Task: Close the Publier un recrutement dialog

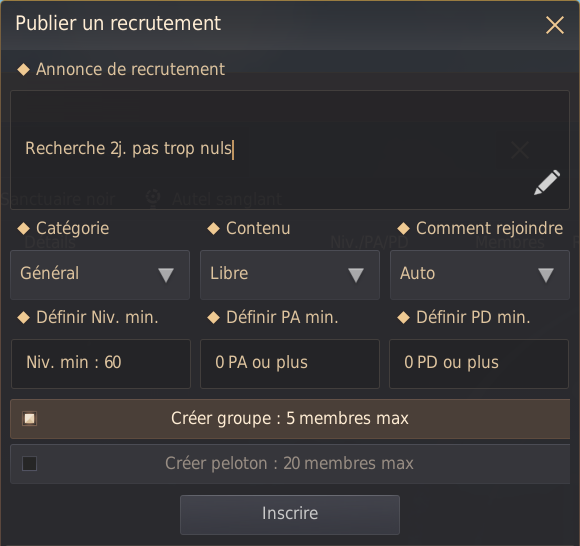Action: point(555,25)
